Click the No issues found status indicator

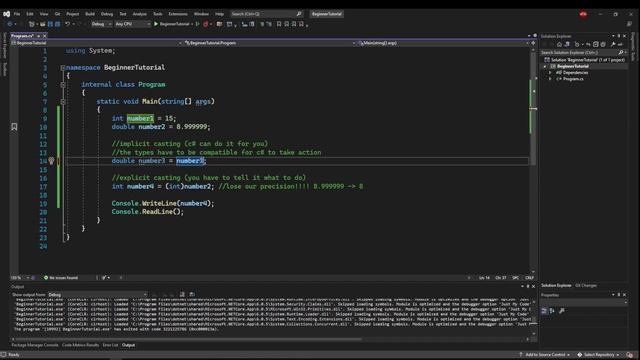(x=60, y=278)
